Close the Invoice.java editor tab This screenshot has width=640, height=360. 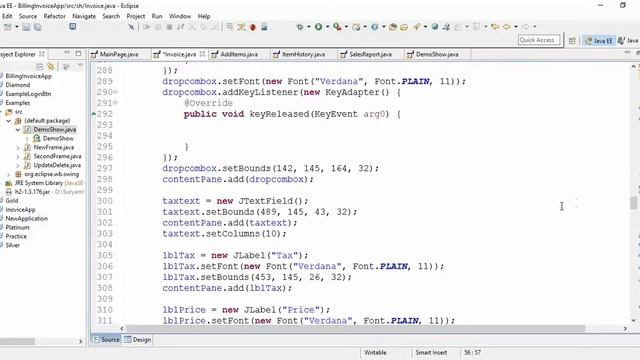click(202, 54)
